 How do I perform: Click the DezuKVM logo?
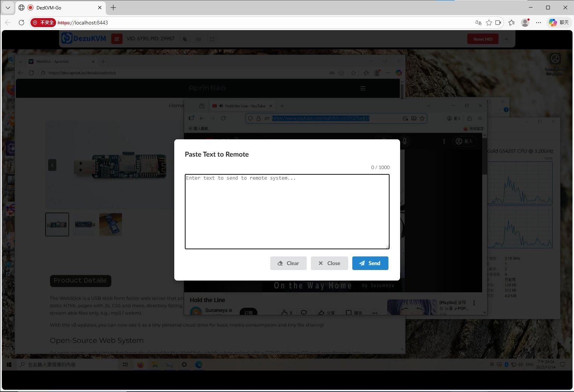(84, 38)
